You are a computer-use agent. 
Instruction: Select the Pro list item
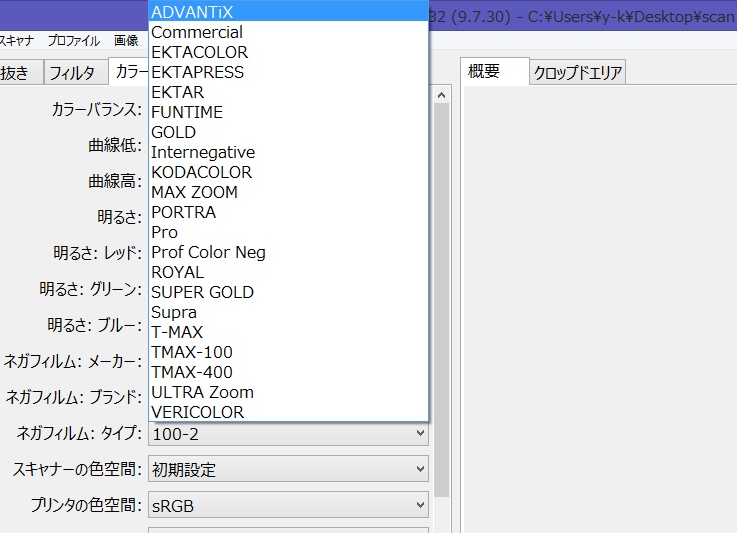(289, 232)
